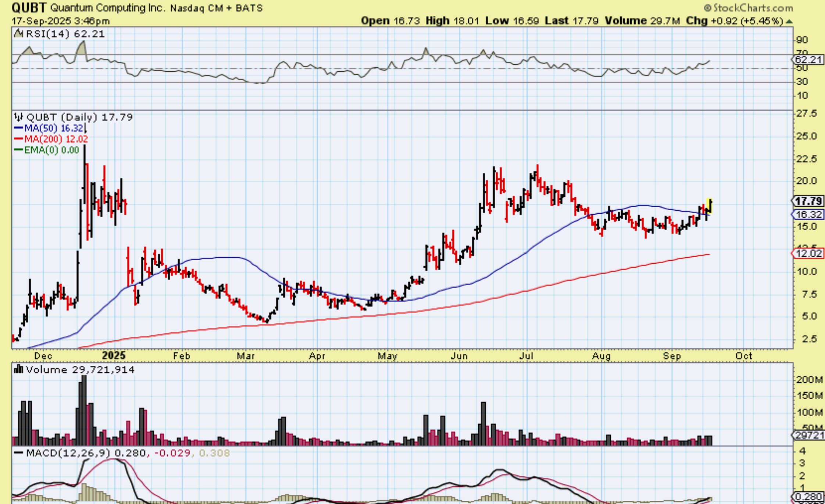The width and height of the screenshot is (825, 504).
Task: Click the black MACD legend line marker
Action: [19, 453]
